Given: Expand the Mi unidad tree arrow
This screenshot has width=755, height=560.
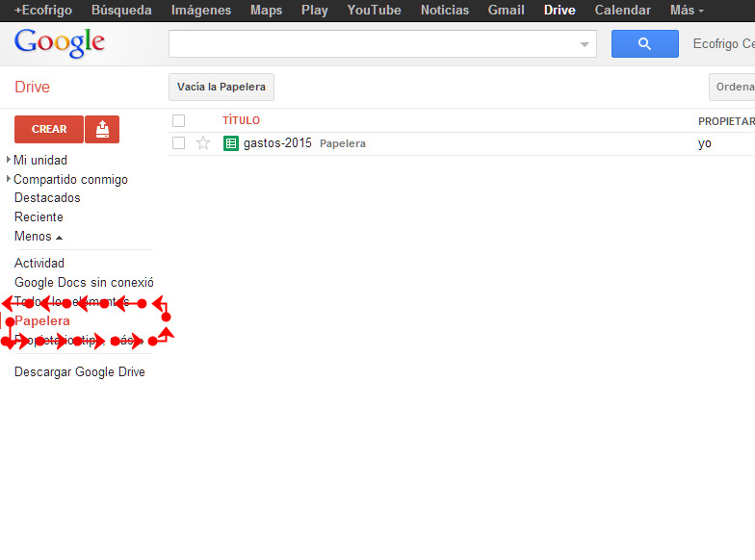Looking at the screenshot, I should (x=8, y=160).
